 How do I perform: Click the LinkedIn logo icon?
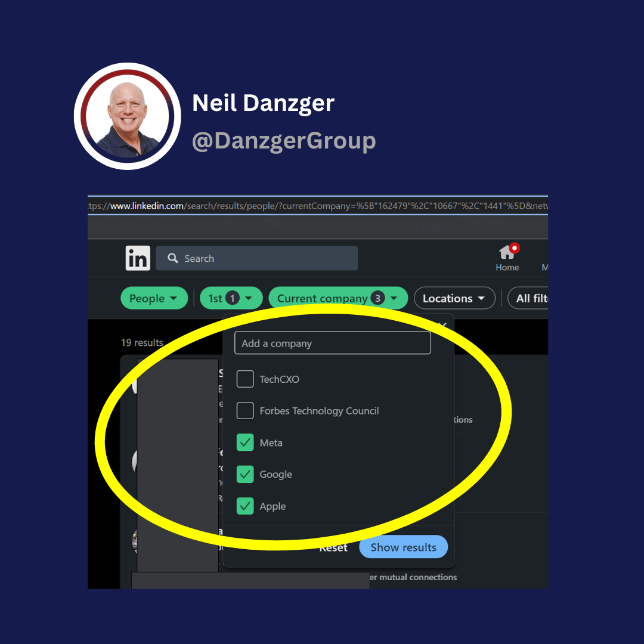coord(138,259)
